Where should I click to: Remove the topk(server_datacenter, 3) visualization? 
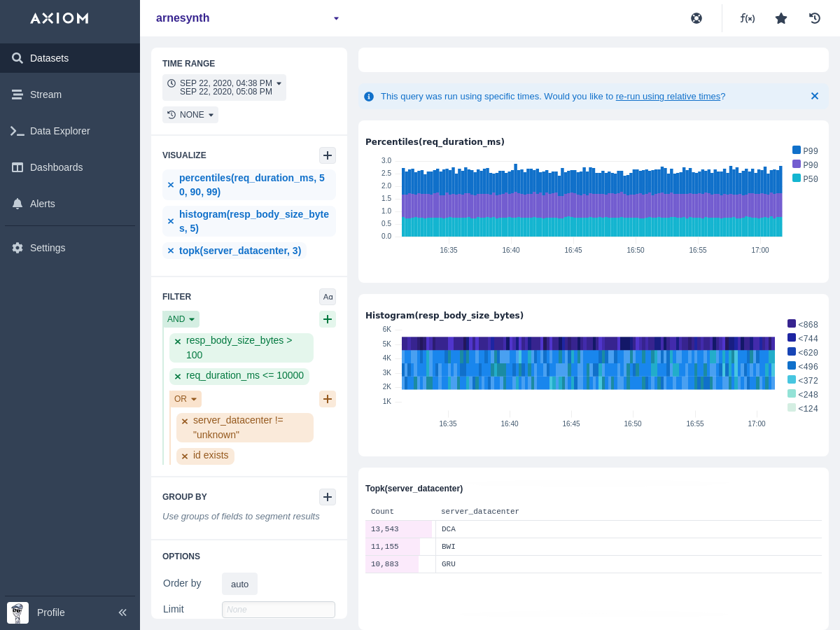pos(171,251)
